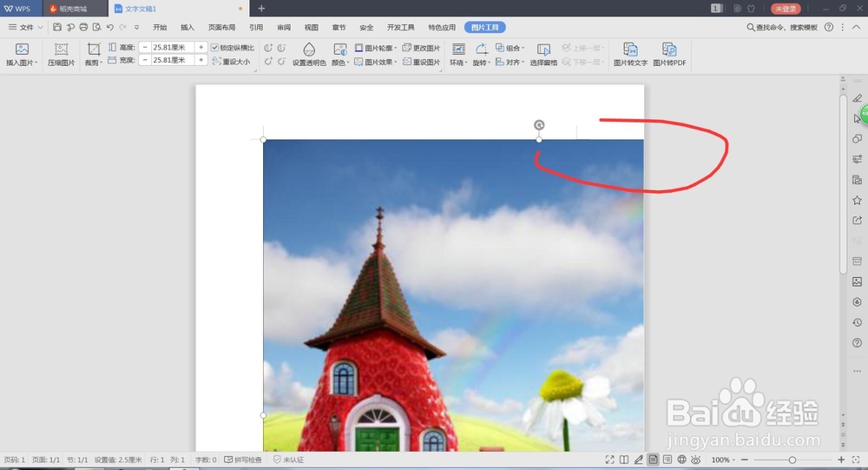The height and width of the screenshot is (470, 868).
Task: Click the Print icon in quick access bar
Action: pyautogui.click(x=83, y=27)
